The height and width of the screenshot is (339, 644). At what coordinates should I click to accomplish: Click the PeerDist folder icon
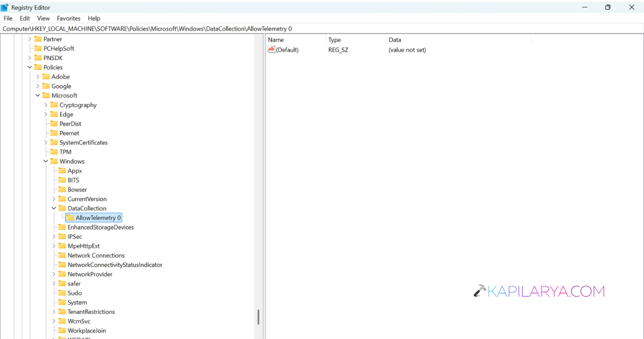pyautogui.click(x=54, y=123)
